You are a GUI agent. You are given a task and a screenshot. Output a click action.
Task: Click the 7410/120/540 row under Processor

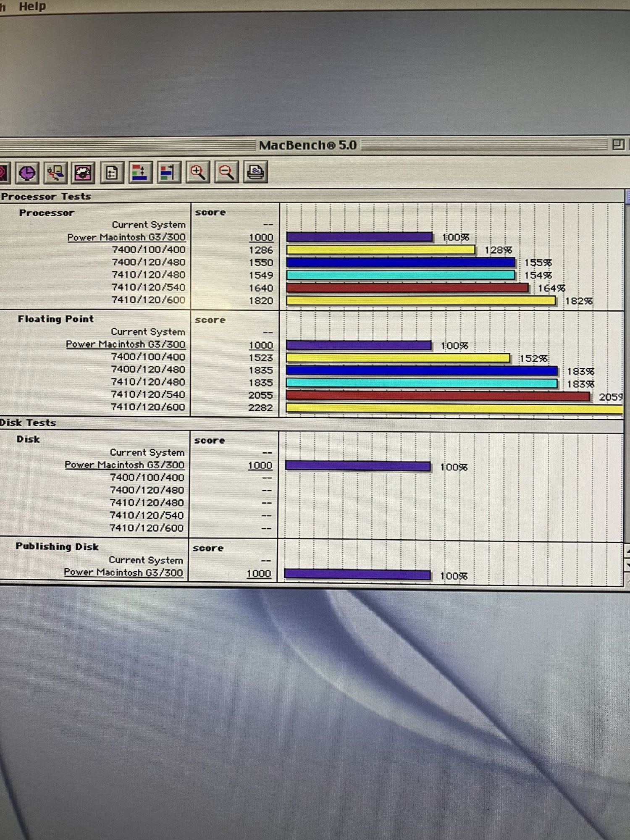(x=149, y=287)
